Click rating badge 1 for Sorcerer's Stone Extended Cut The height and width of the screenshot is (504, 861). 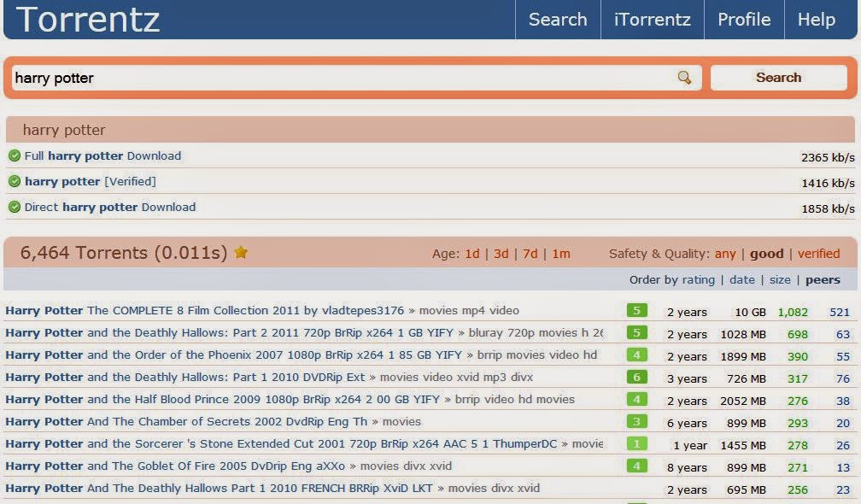click(637, 443)
